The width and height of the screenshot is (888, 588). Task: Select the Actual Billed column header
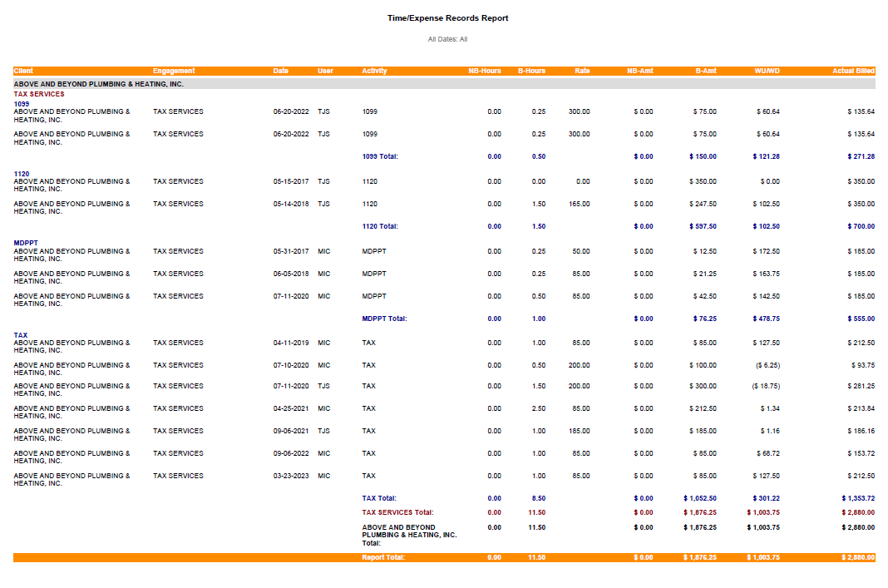853,71
